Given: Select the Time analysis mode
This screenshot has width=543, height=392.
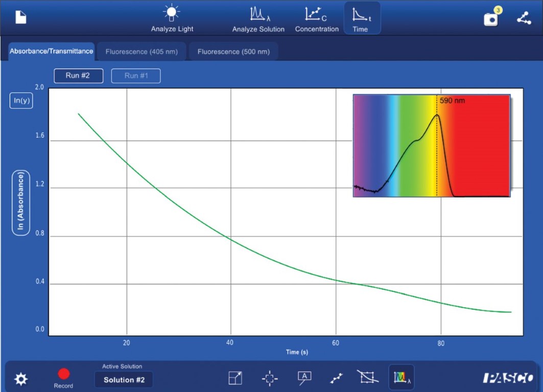Looking at the screenshot, I should point(361,19).
